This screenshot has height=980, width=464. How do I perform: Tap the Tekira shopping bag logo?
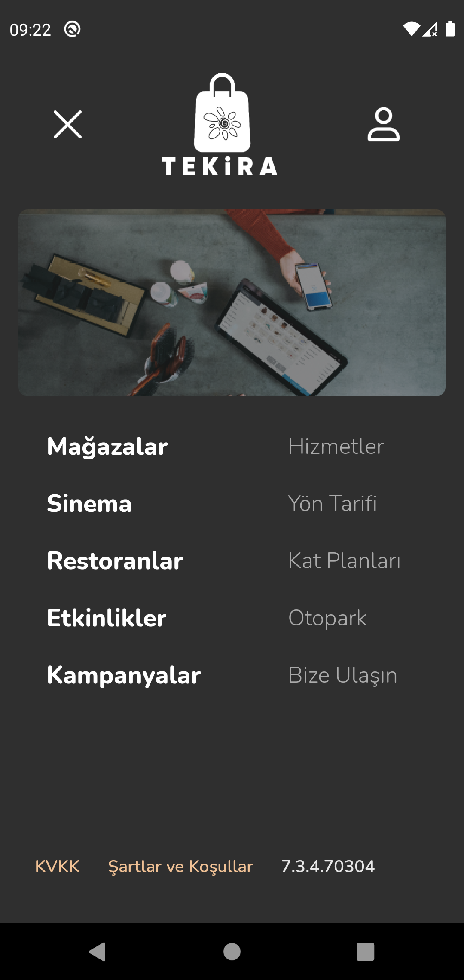click(x=220, y=125)
